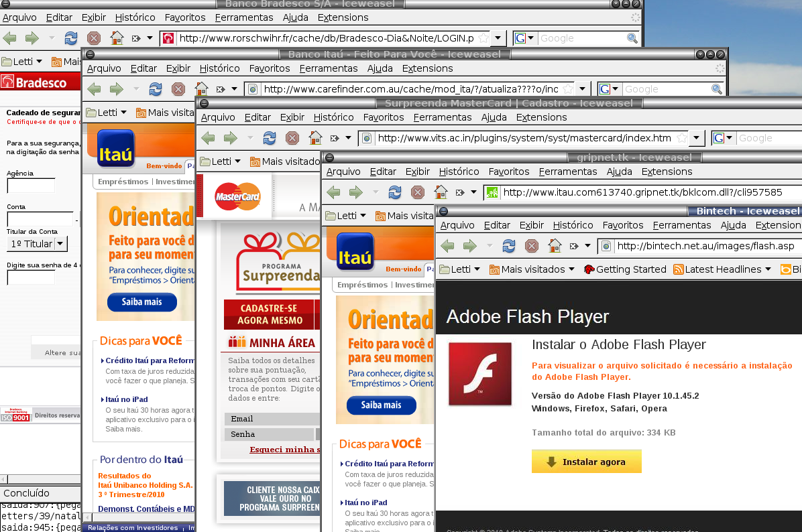Open Arquivo menu in Bradesco window
802x532 pixels.
19,17
